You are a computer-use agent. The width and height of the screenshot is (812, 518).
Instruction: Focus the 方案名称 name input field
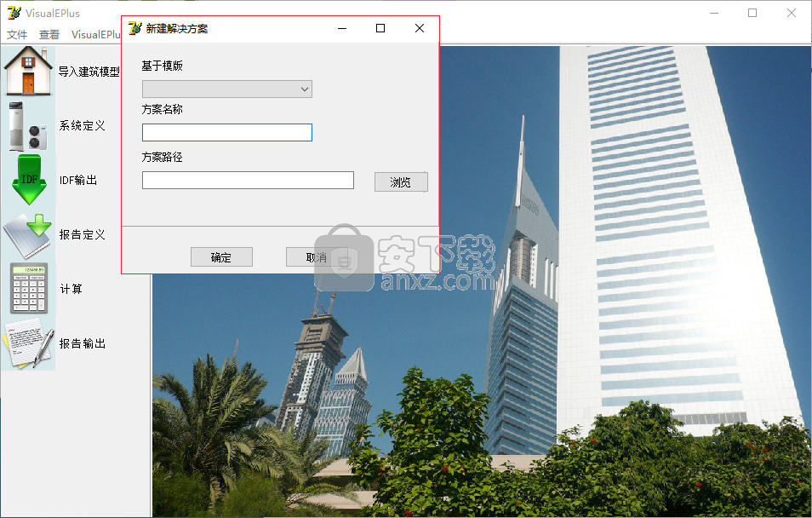point(226,132)
